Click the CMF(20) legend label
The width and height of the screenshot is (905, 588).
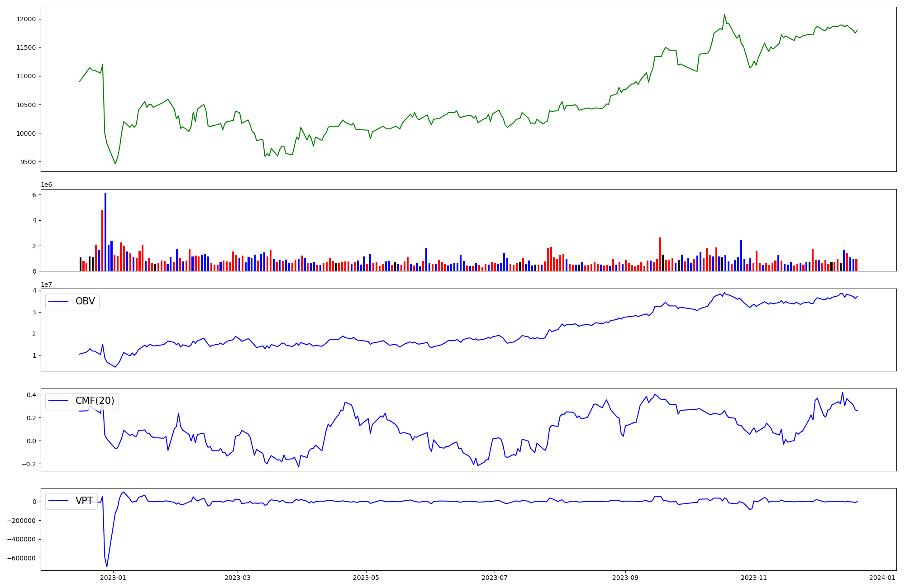[x=95, y=401]
